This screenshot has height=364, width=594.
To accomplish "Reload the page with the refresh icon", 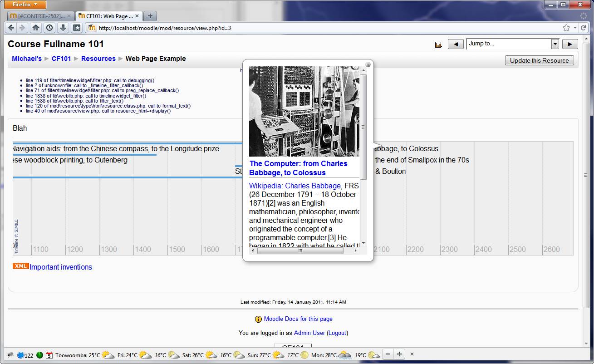I will [583, 28].
